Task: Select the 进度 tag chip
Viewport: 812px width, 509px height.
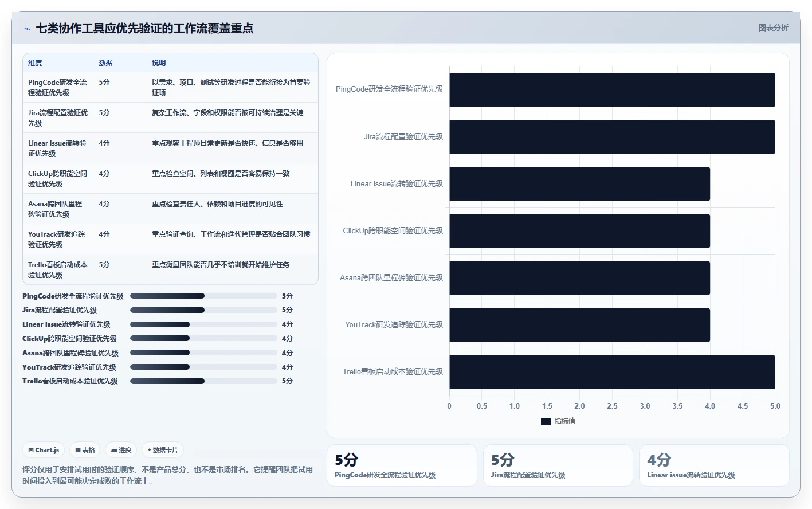Action: [121, 450]
